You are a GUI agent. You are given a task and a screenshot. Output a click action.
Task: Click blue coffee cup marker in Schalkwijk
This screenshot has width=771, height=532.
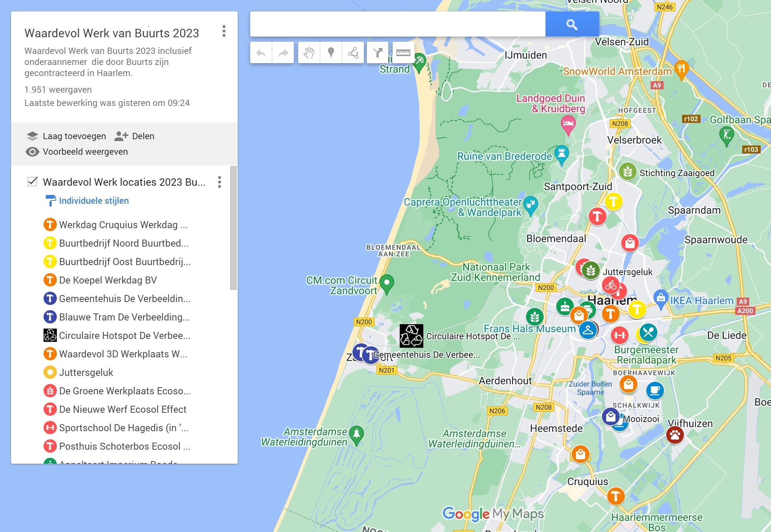[x=655, y=390]
